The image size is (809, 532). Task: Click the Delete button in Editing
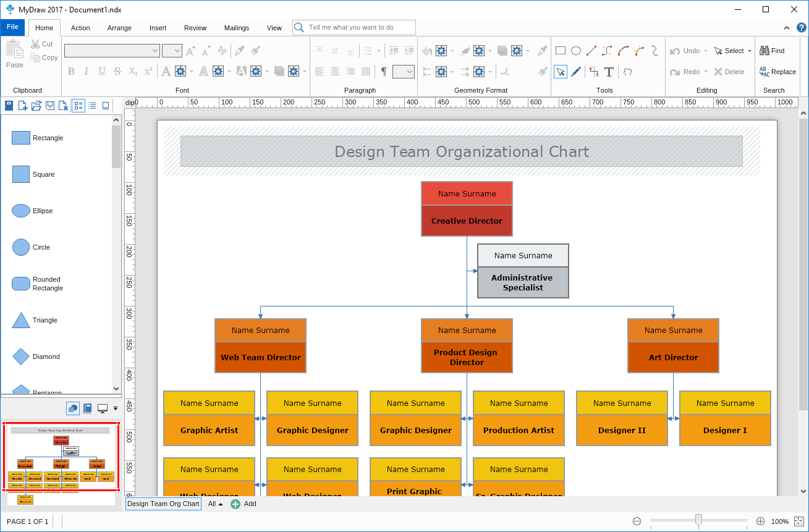click(729, 72)
